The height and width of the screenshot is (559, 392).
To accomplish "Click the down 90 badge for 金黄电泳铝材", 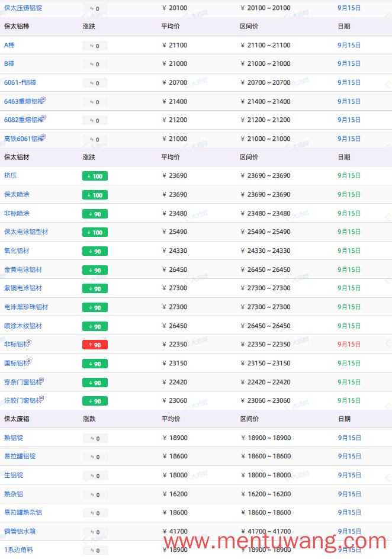I will click(95, 270).
